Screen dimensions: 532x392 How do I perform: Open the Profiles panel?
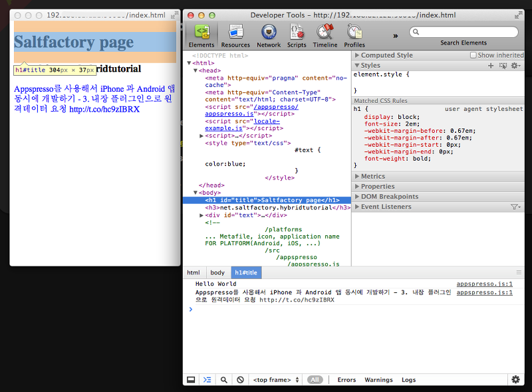(x=354, y=36)
